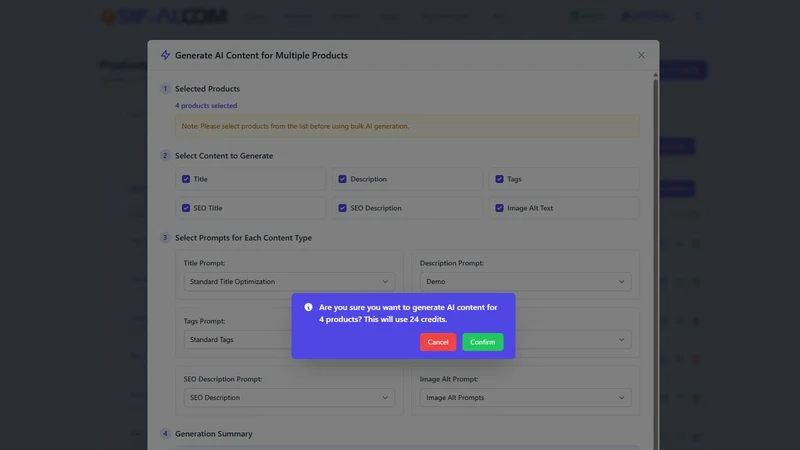This screenshot has height=450, width=800.
Task: Cancel the credit usage confirmation
Action: point(438,342)
